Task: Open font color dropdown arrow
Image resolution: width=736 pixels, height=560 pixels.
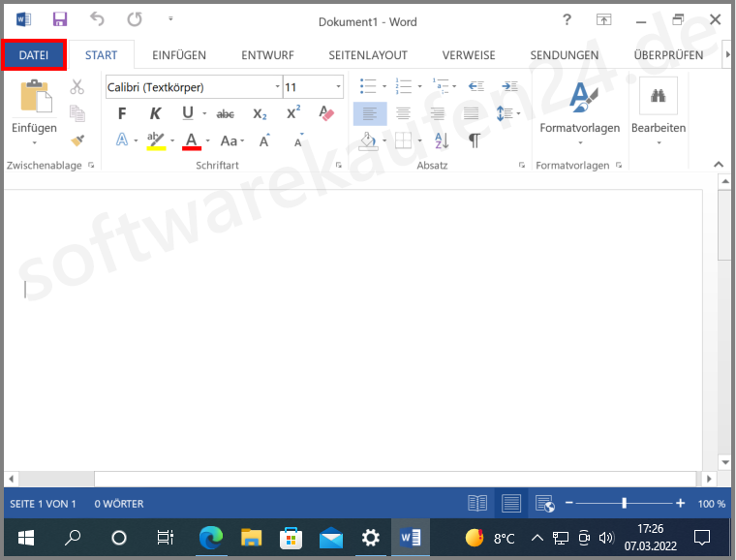Action: click(x=207, y=140)
